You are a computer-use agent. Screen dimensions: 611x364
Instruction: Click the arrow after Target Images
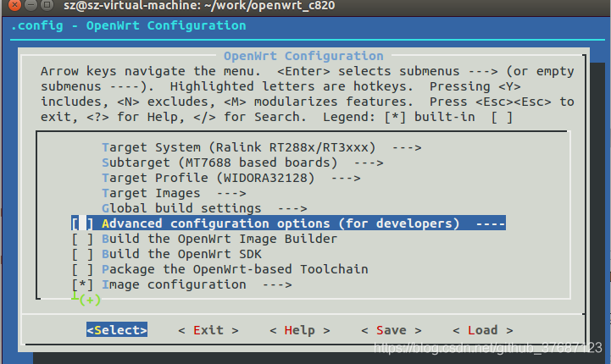[231, 194]
